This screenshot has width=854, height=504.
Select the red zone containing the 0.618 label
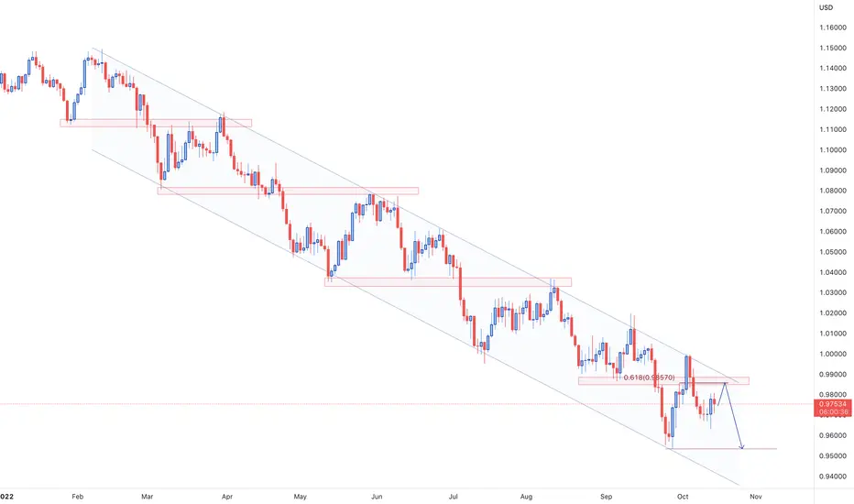click(x=663, y=381)
